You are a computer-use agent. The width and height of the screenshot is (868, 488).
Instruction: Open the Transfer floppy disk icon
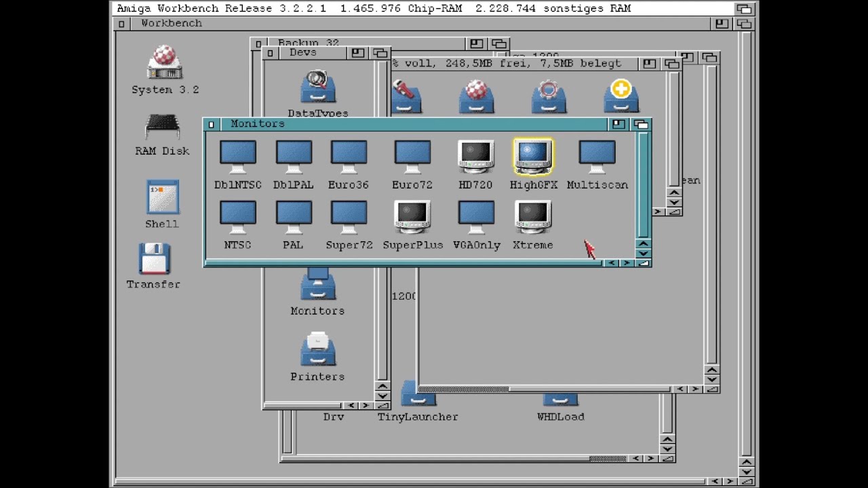point(154,259)
